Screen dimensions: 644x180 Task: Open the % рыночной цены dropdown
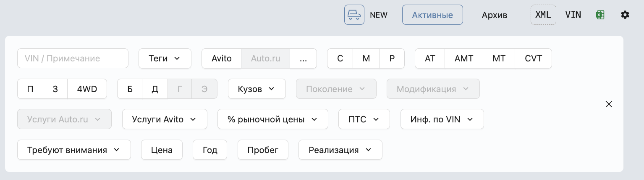click(272, 119)
